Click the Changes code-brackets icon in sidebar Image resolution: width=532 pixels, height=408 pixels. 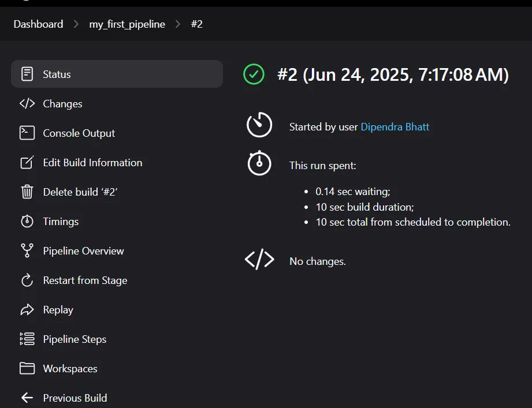click(27, 103)
